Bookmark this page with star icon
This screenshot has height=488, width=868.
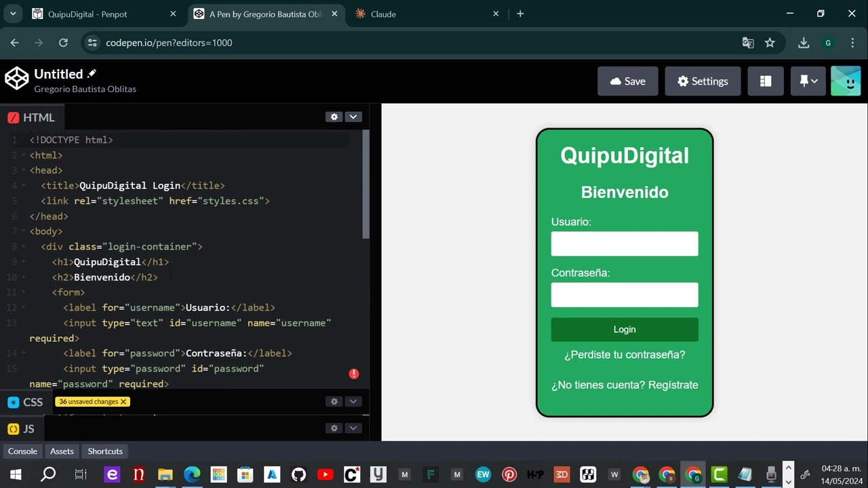(x=770, y=43)
